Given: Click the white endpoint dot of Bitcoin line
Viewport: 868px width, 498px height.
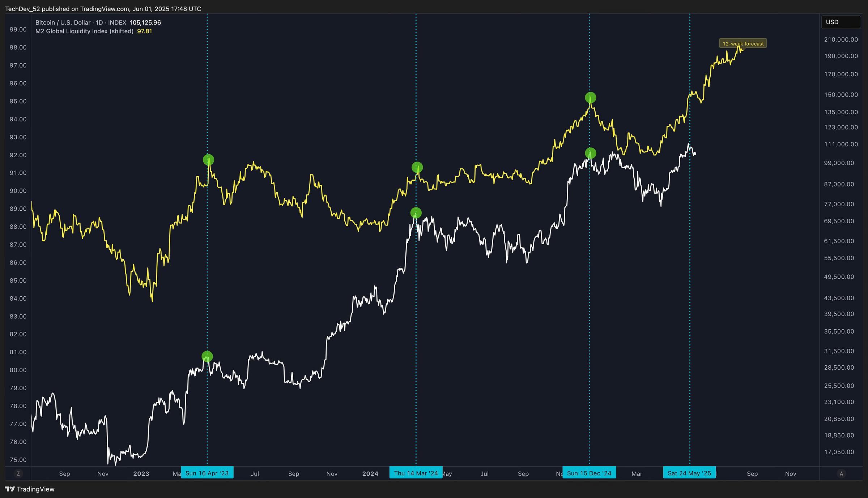Looking at the screenshot, I should point(694,154).
